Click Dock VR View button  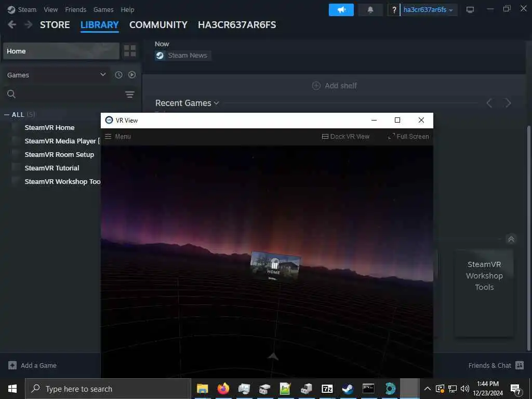[x=345, y=137]
